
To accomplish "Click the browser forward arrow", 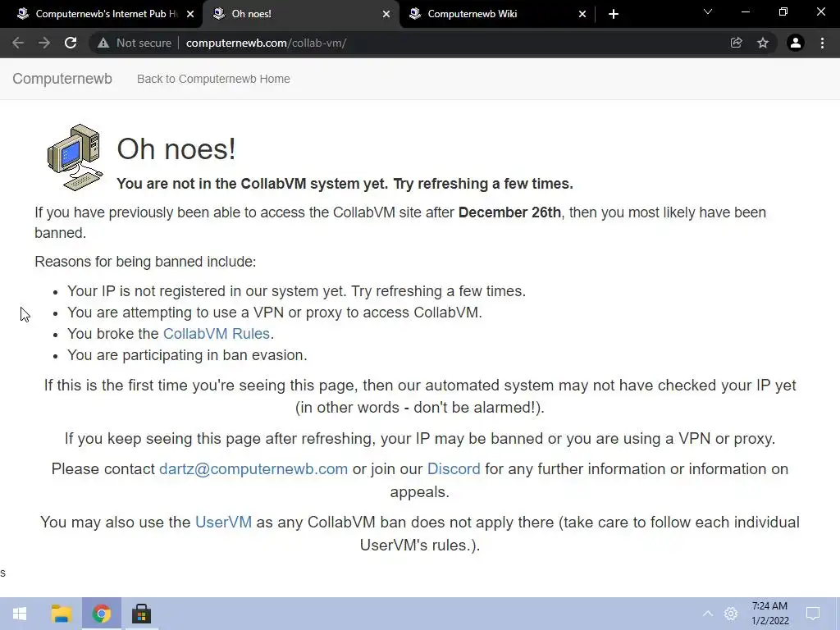I will tap(44, 43).
